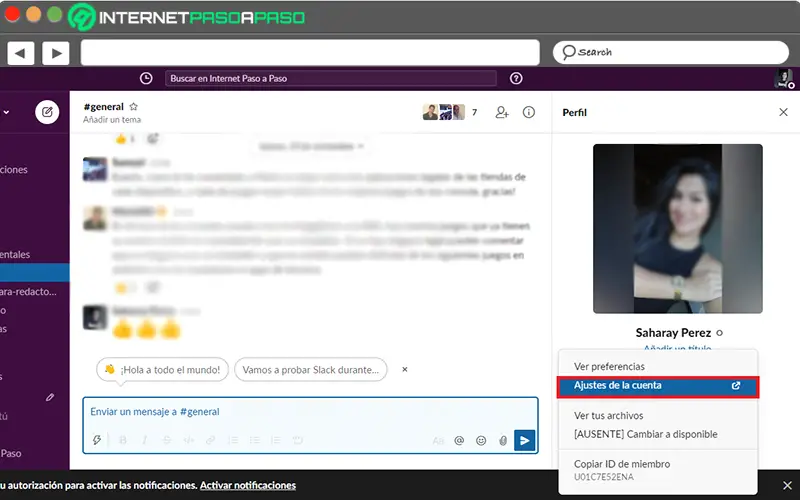The image size is (800, 500).
Task: Toggle italic formatting in composer
Action: 144,440
